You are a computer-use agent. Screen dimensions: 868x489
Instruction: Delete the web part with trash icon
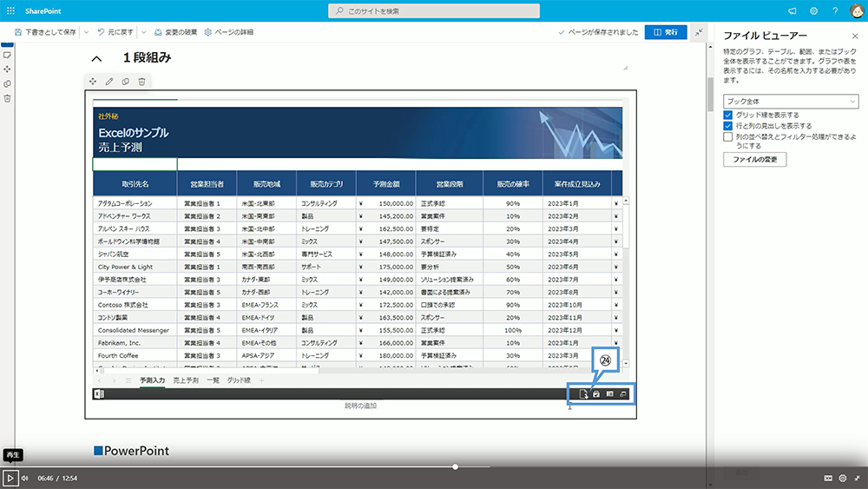click(x=141, y=82)
